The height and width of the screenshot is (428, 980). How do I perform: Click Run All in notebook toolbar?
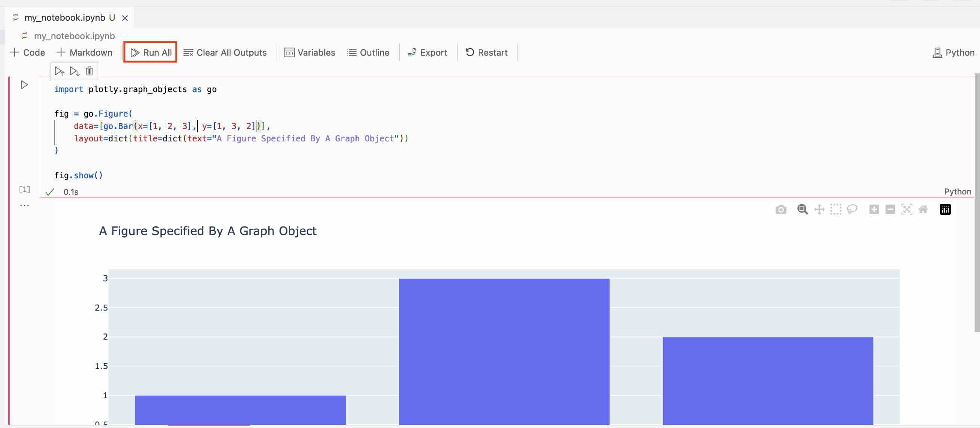[151, 53]
